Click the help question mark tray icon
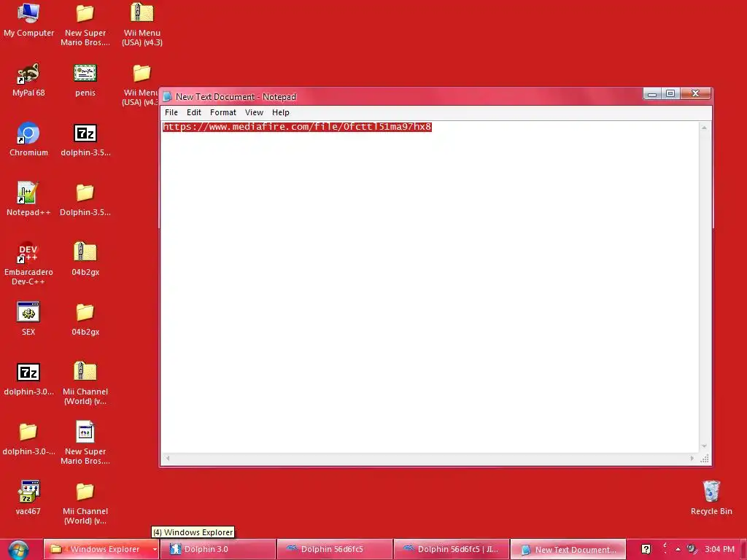The width and height of the screenshot is (747, 560). point(646,549)
